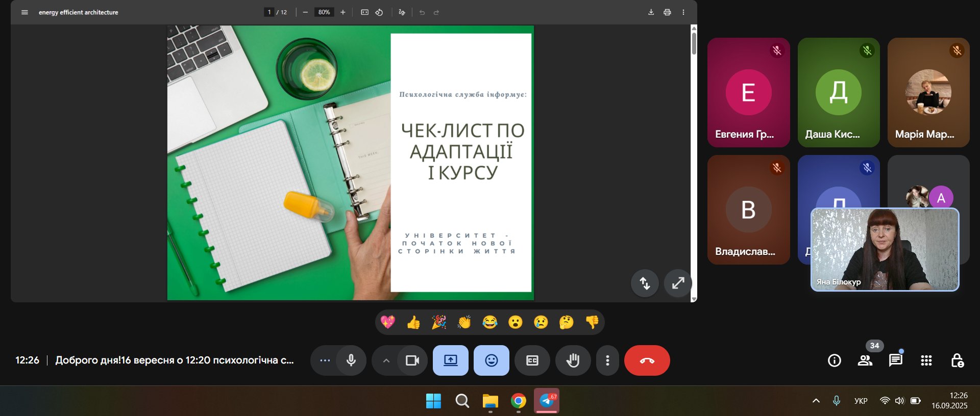Zoom in on the PDF
The width and height of the screenshot is (980, 416).
343,12
